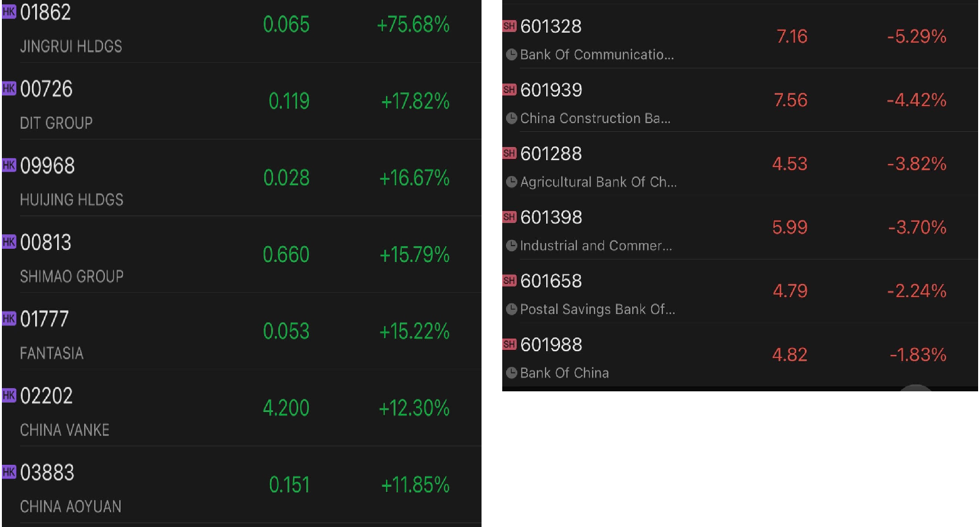This screenshot has height=527, width=980.
Task: Tap the clock icon beside Bank Of China
Action: click(x=512, y=373)
